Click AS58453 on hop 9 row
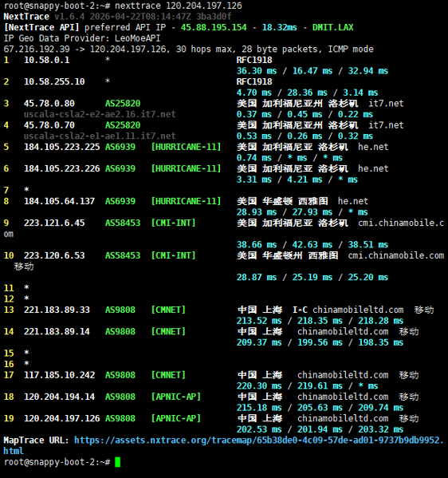This screenshot has height=478, width=448. pos(123,223)
